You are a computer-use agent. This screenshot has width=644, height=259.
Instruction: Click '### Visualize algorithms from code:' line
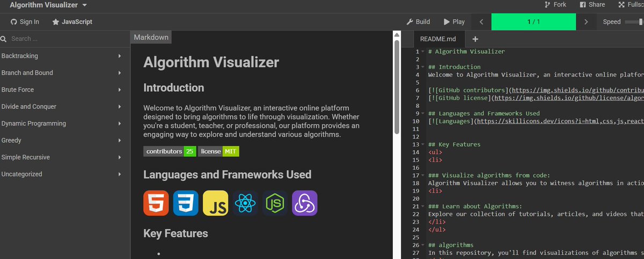tap(489, 175)
